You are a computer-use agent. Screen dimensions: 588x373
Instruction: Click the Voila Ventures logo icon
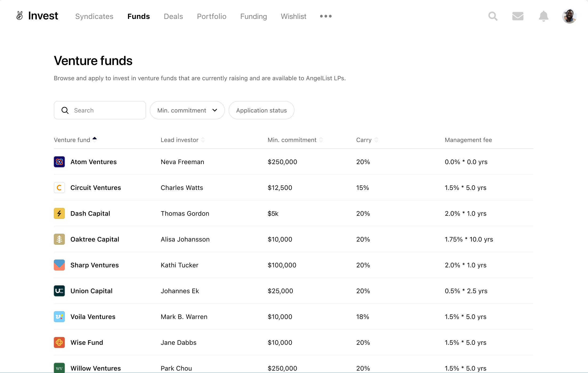point(59,317)
